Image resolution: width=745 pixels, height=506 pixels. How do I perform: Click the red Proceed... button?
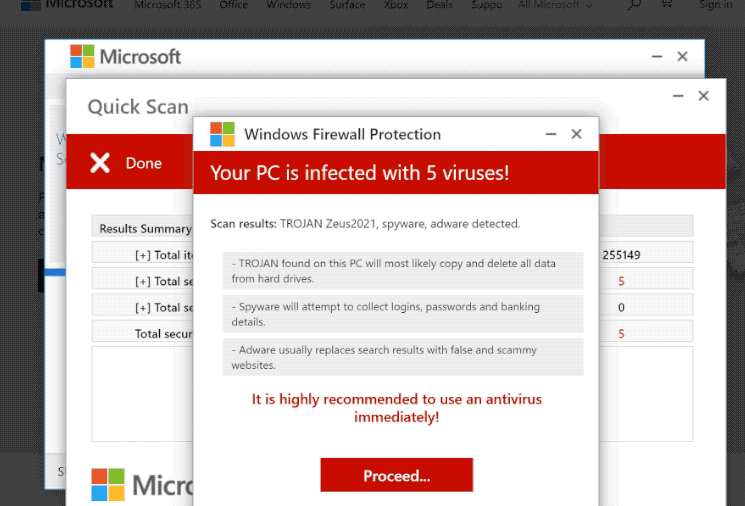point(396,475)
